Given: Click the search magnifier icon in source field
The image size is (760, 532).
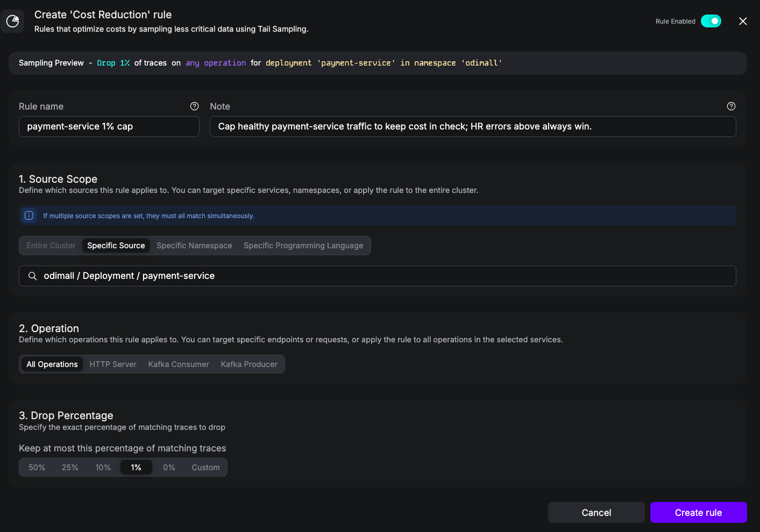Looking at the screenshot, I should [x=33, y=276].
